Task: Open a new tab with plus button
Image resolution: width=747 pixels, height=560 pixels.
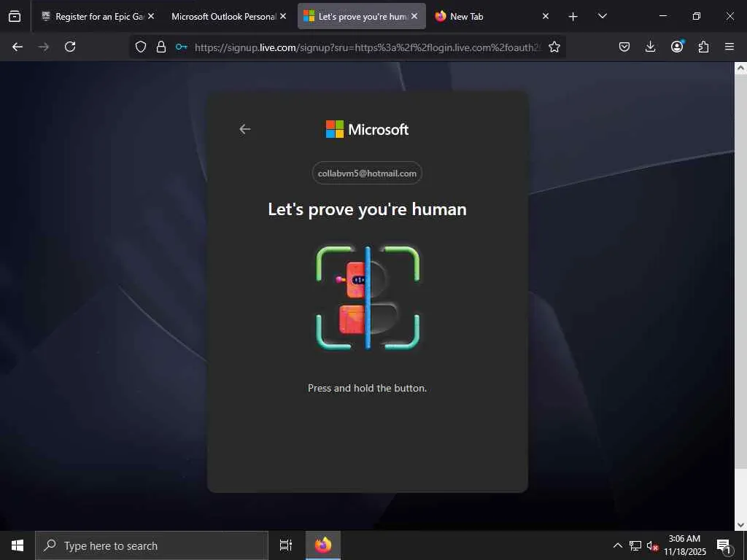Action: tap(573, 17)
